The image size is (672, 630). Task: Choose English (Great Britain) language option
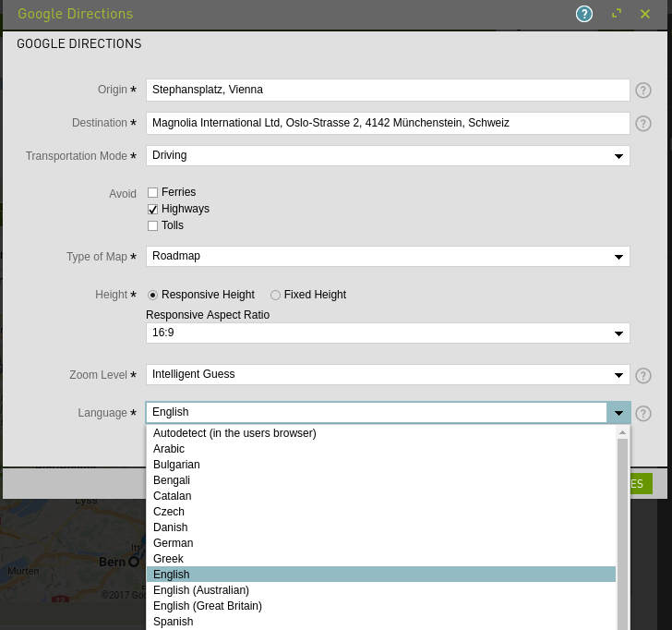coord(380,606)
